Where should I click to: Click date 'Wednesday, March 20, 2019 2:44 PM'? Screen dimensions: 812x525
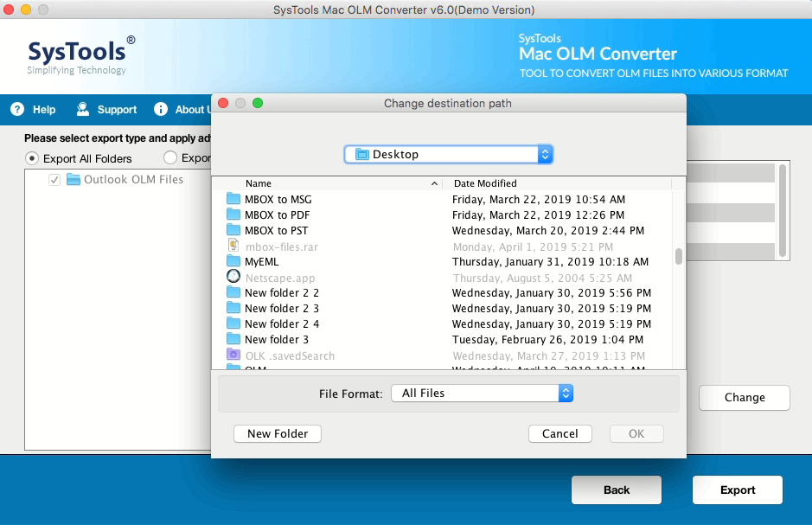[x=548, y=230]
